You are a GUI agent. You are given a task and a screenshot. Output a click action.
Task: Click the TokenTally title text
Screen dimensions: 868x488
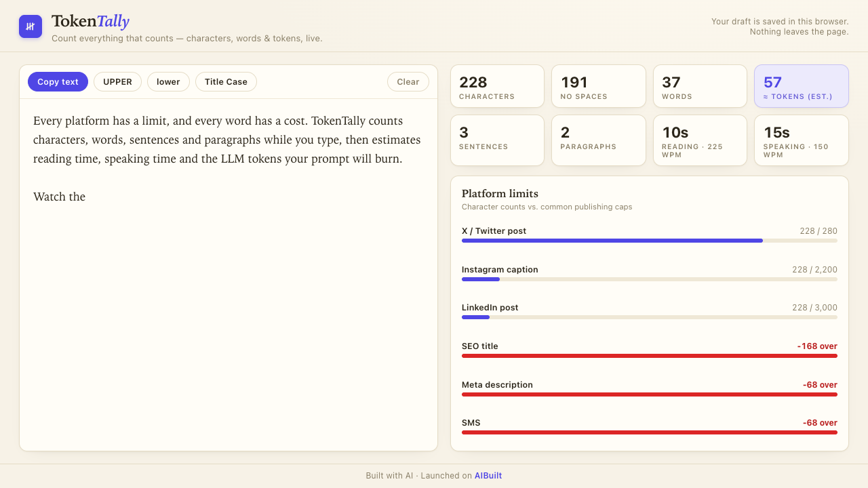[90, 22]
